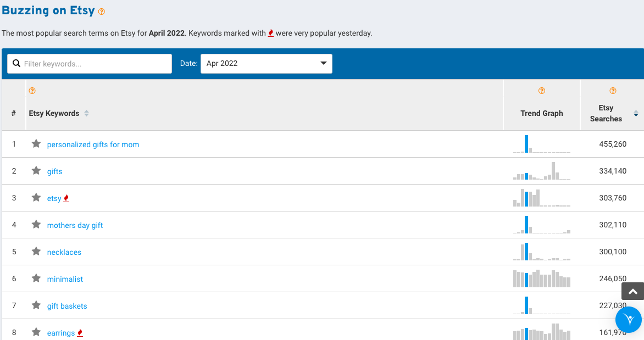Click trend graph for 'personalized gifts for mom'
644x340 pixels.
pos(542,144)
